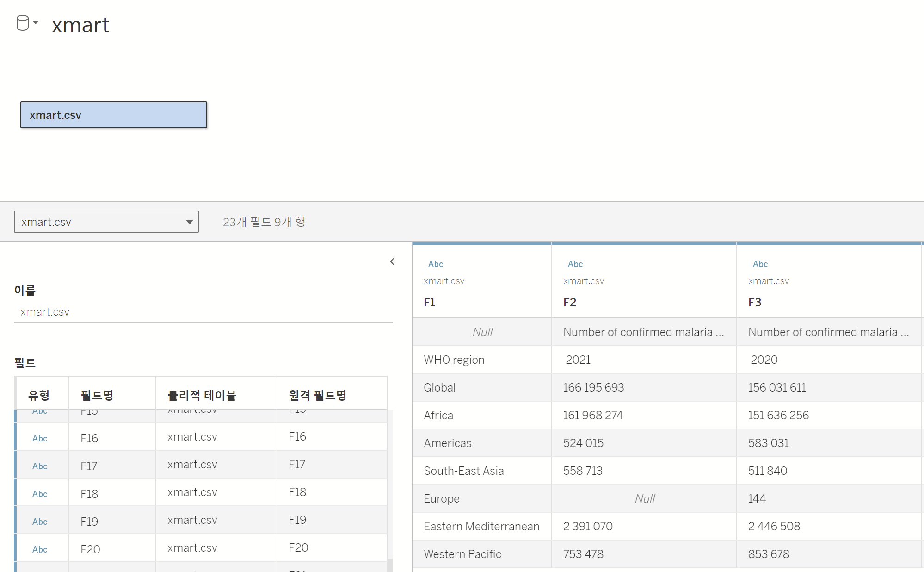
Task: Click the Abc type icon on column F3
Action: point(760,264)
